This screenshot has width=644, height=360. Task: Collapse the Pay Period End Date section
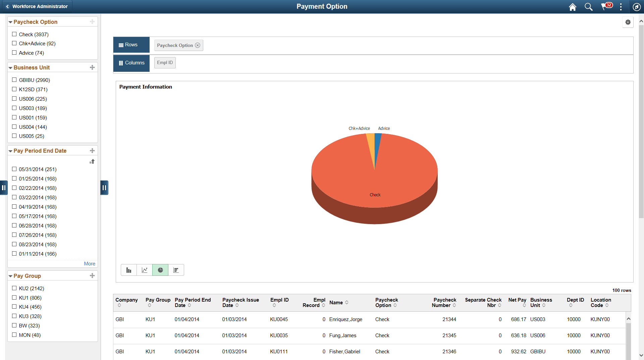[10, 151]
